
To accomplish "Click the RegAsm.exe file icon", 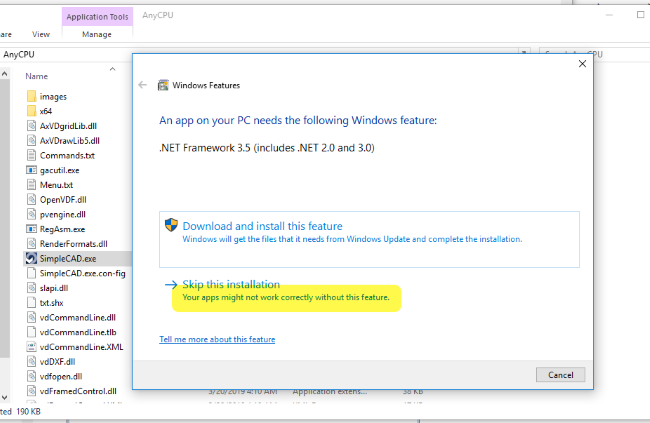I will 31,229.
